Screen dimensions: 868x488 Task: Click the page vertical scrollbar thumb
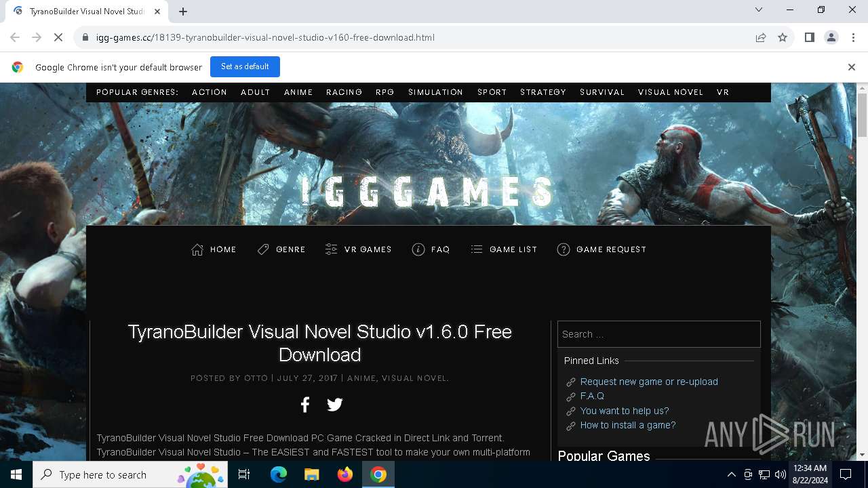click(x=862, y=115)
